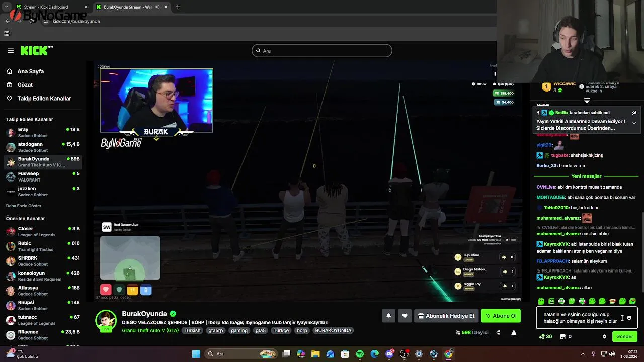Open Microsoft Store from the taskbar
This screenshot has height=362, width=644.
(345, 354)
